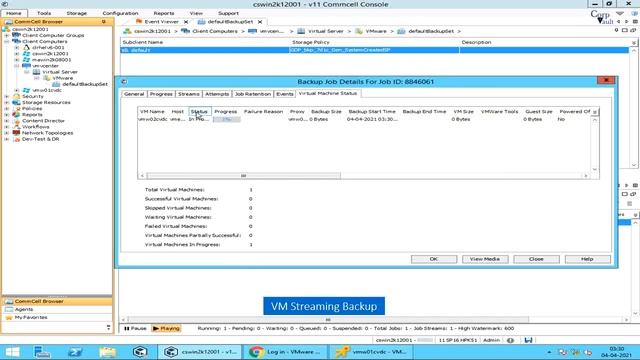Click the Close button in dialog
This screenshot has width=640, height=360.
[x=536, y=259]
